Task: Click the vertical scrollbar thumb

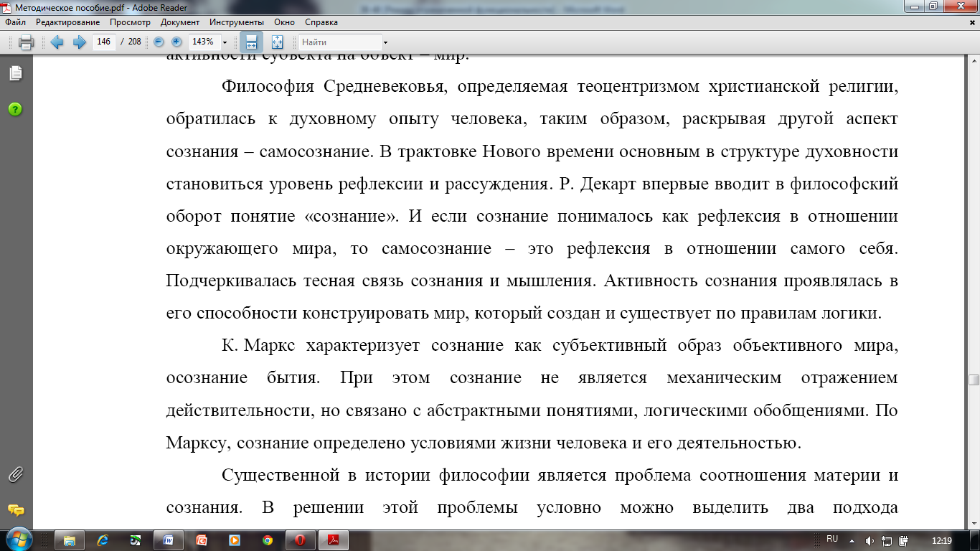Action: [x=974, y=380]
